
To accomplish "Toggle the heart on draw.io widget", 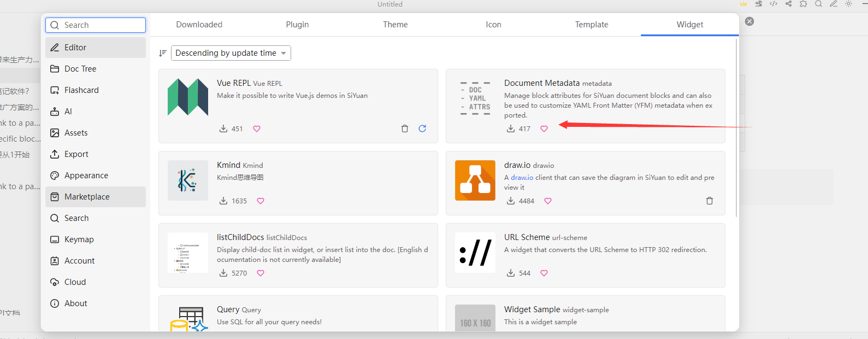I will (x=548, y=201).
